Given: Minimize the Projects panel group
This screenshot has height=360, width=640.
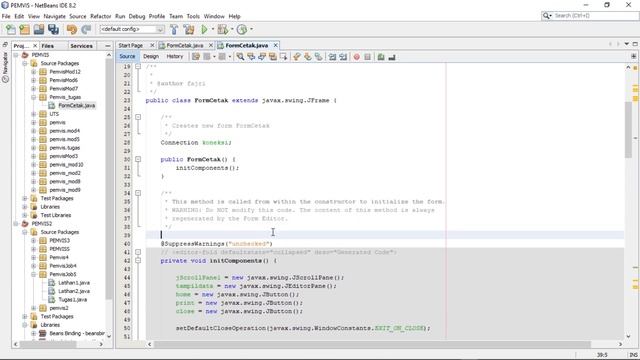Looking at the screenshot, I should tap(107, 46).
